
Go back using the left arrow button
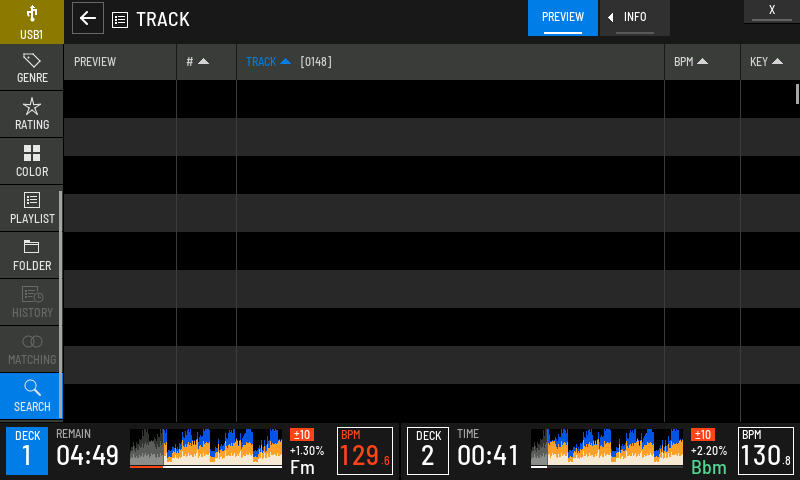tap(88, 18)
